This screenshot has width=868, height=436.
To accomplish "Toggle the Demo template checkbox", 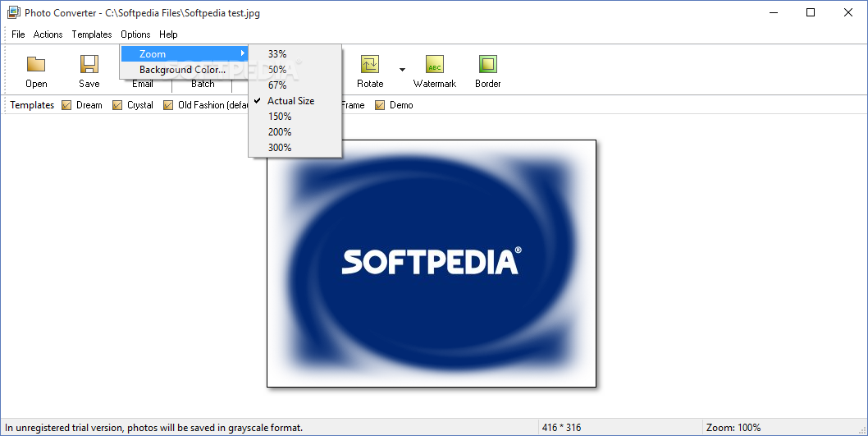I will click(x=380, y=105).
